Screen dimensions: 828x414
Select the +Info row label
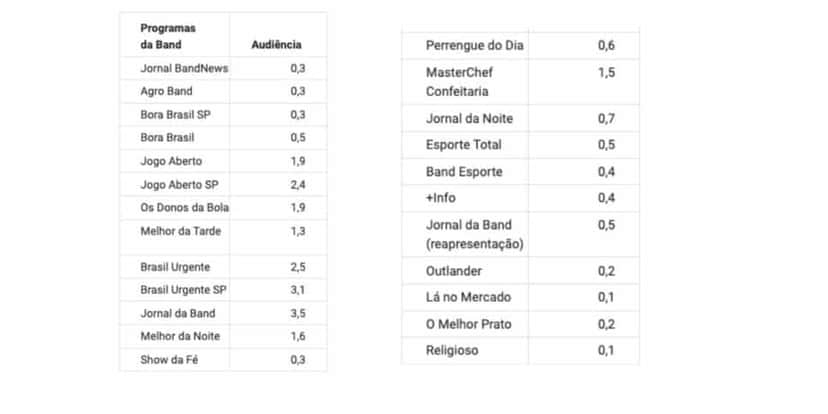click(x=440, y=198)
